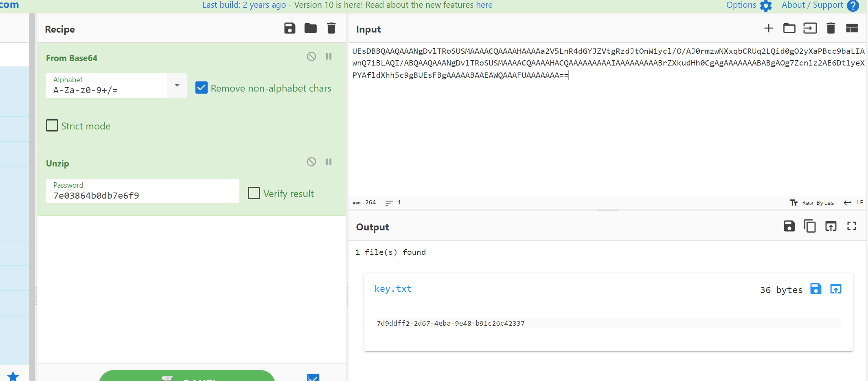
Task: Add a new input tab
Action: click(768, 28)
